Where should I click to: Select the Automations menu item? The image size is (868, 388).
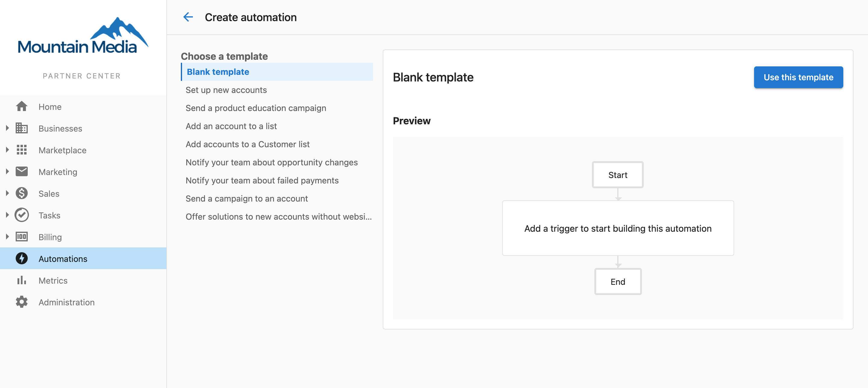point(83,259)
